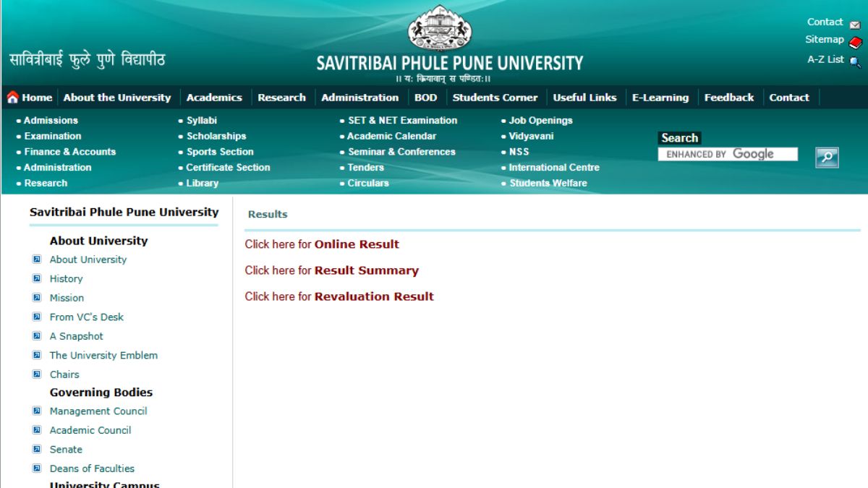868x488 pixels.
Task: Open From VC's Desk sidebar link
Action: click(87, 317)
